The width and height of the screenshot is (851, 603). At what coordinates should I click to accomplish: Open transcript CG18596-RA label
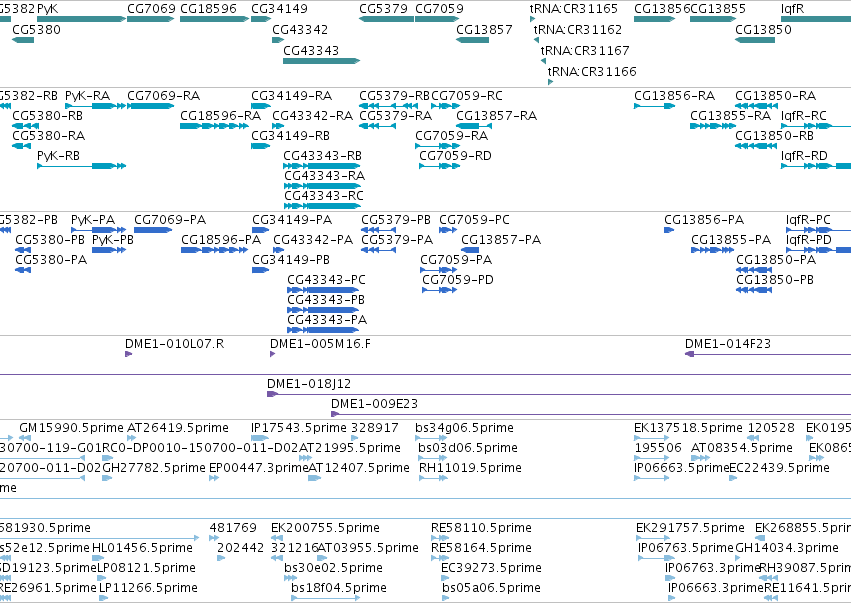click(220, 116)
